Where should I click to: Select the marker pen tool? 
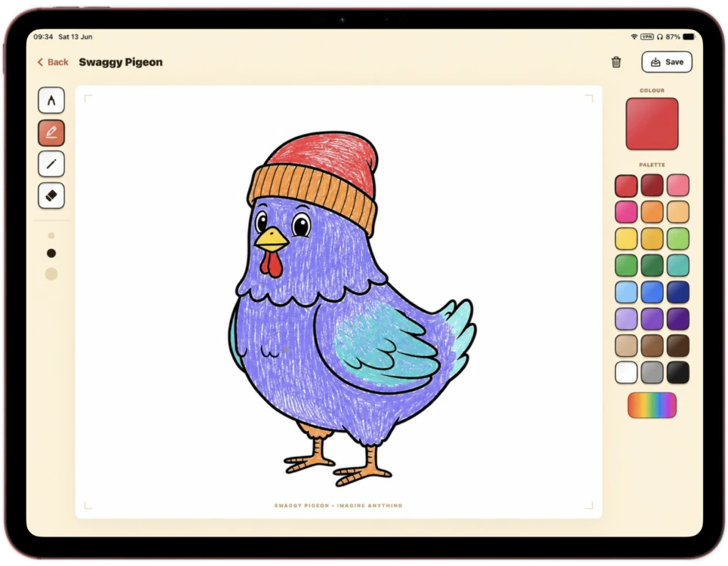click(x=51, y=100)
